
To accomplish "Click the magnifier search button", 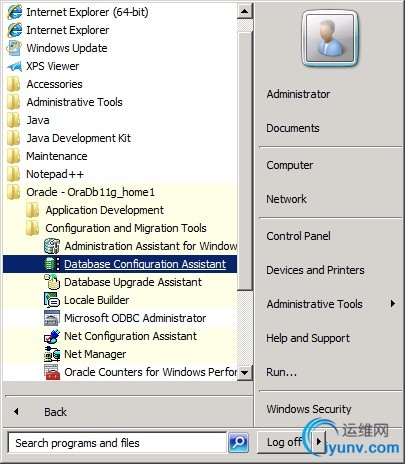I will (x=239, y=443).
